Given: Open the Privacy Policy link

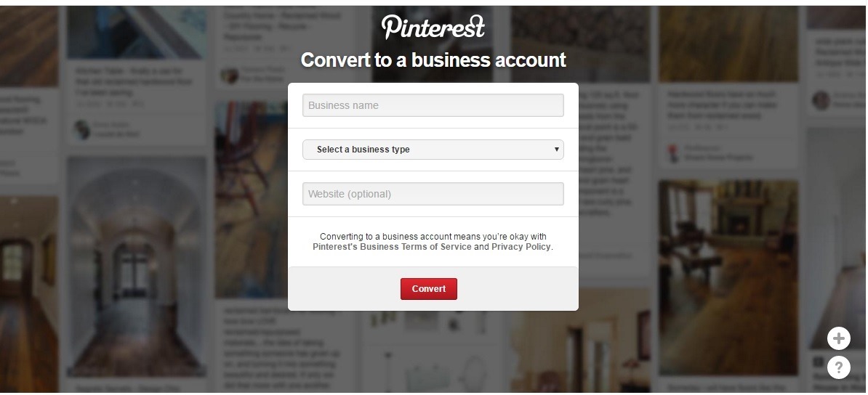Looking at the screenshot, I should click(x=521, y=247).
